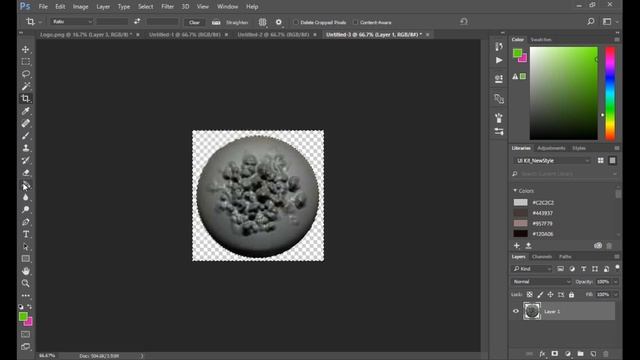Select the Horizontal Type tool
Screen dimensions: 640x360
click(x=26, y=234)
